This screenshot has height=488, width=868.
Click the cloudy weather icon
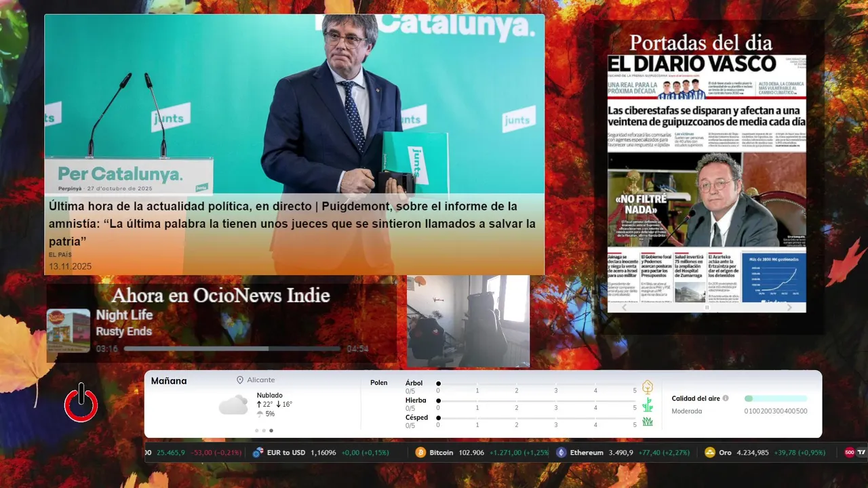(x=233, y=405)
